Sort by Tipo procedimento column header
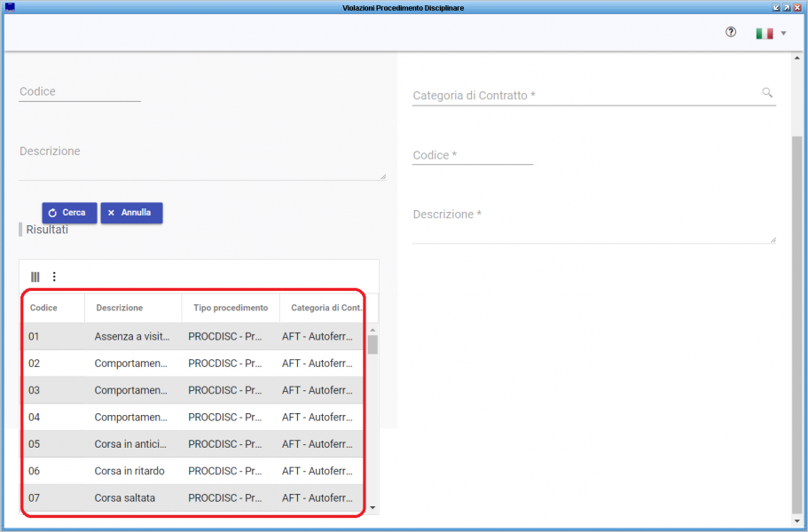Screen dimensions: 808x532 pos(230,308)
